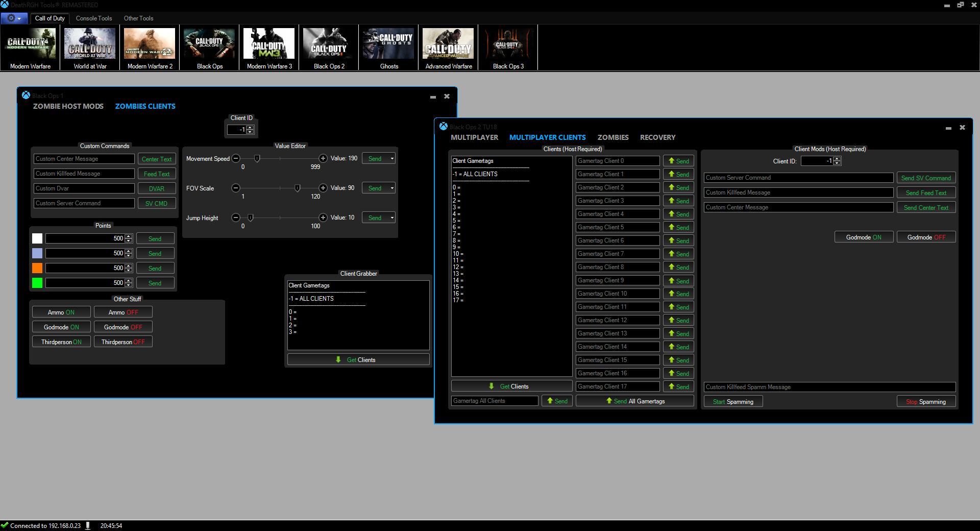Click the Xbox logo of Black Ops 2 TU18 window
This screenshot has width=980, height=531.
click(x=444, y=127)
